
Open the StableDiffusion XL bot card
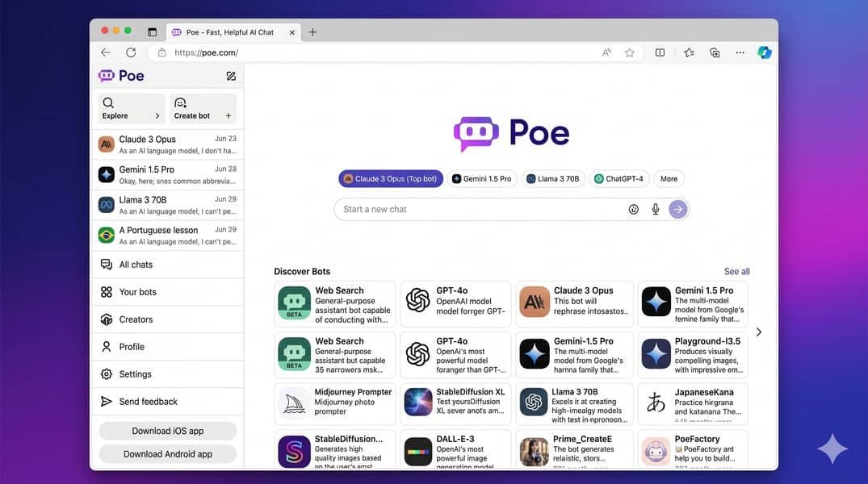point(455,404)
